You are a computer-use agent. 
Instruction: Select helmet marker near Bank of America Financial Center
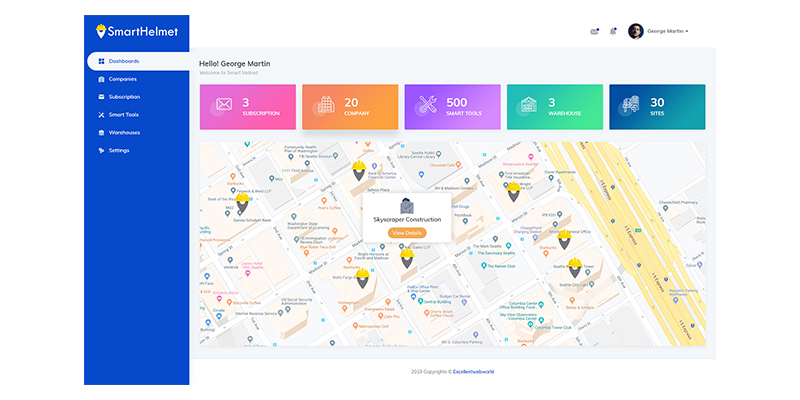[359, 171]
